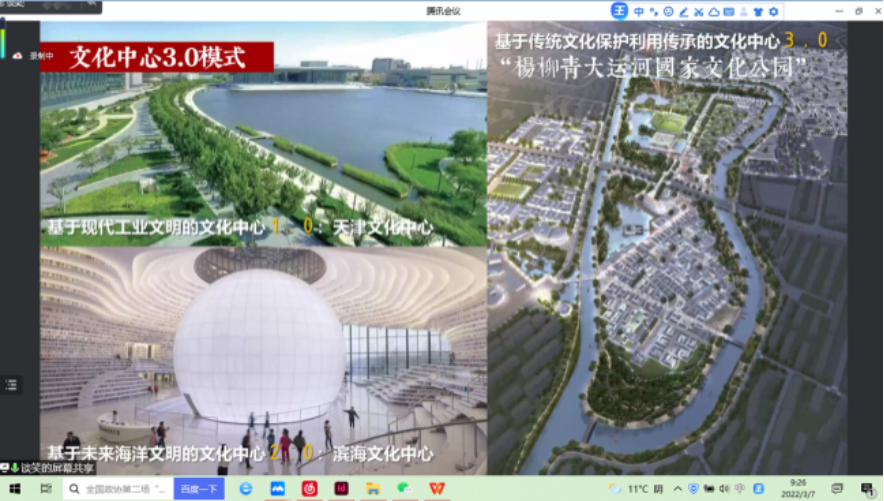Screen dimensions: 884x501
Task: Click the IME Chinese/English mode toggle
Action: (x=638, y=11)
